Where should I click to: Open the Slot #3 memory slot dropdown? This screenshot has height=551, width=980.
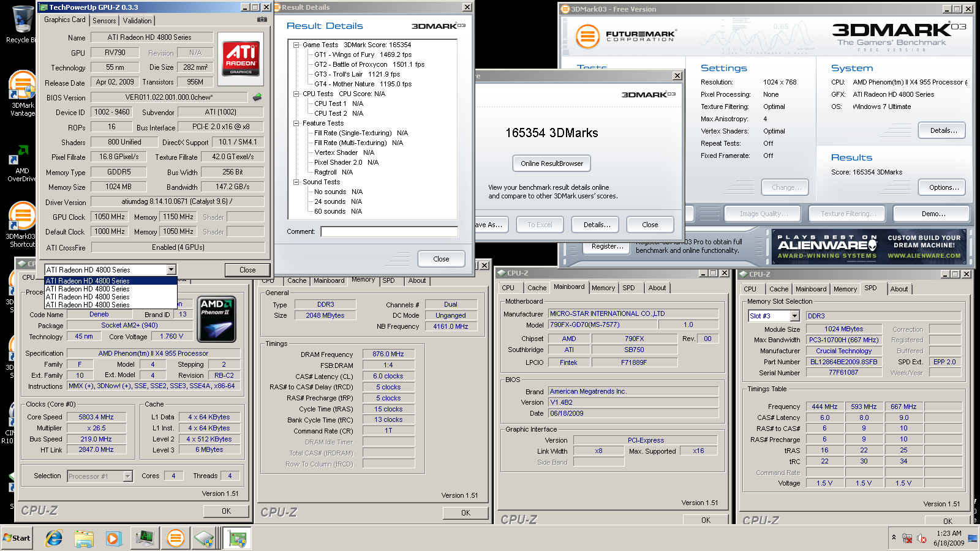click(x=794, y=316)
